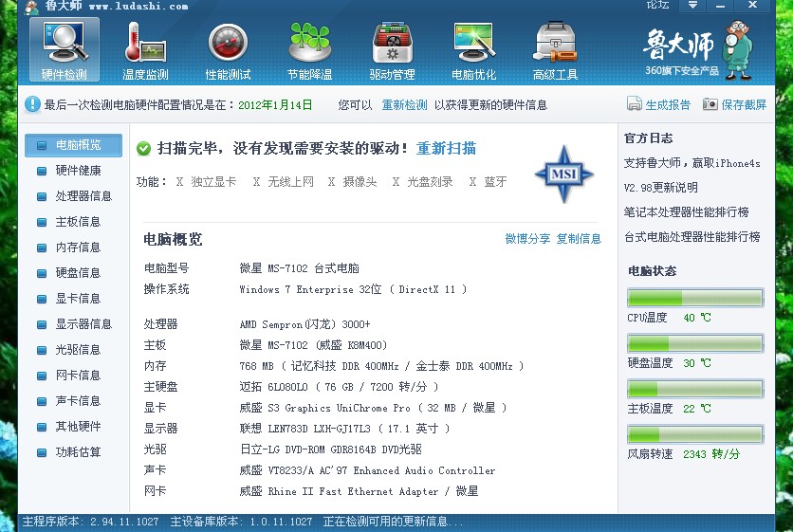Click the 生成报告 report icon
This screenshot has width=793, height=532.
click(635, 103)
